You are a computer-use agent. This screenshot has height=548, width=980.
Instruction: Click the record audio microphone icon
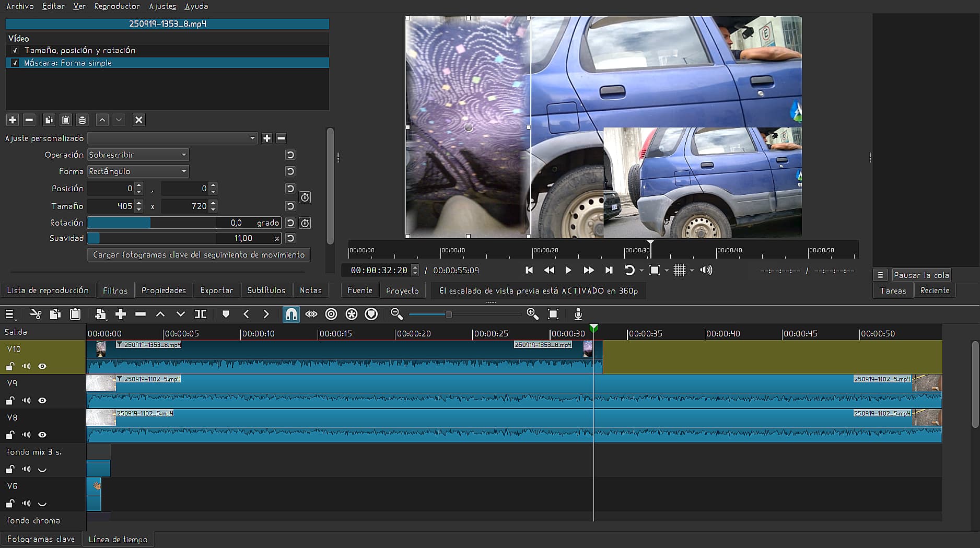[578, 314]
